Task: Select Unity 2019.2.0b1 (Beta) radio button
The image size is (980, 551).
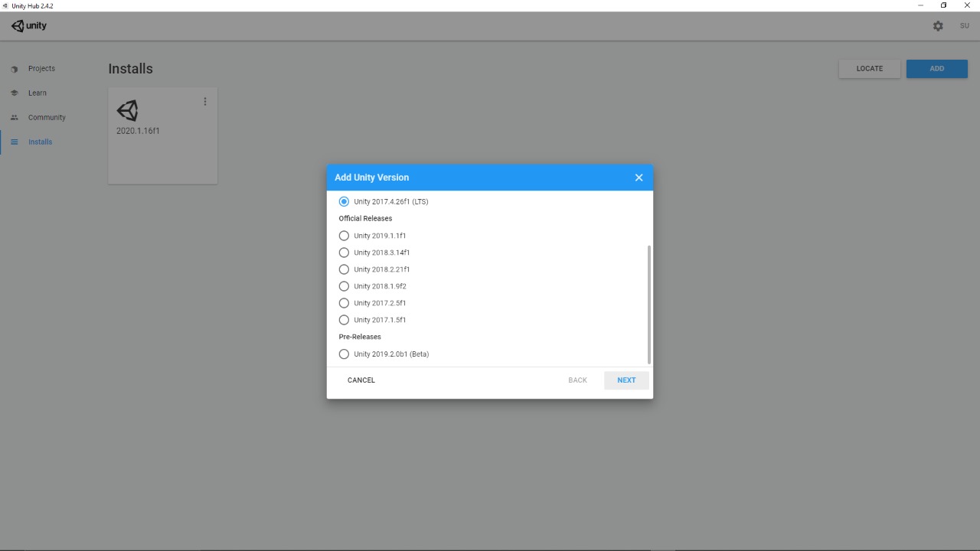Action: [344, 354]
